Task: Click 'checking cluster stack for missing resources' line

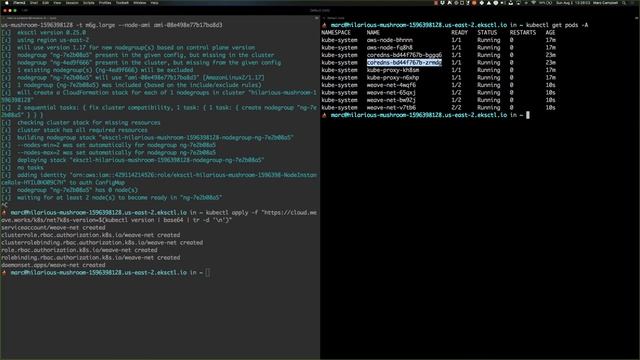Action: click(x=89, y=122)
